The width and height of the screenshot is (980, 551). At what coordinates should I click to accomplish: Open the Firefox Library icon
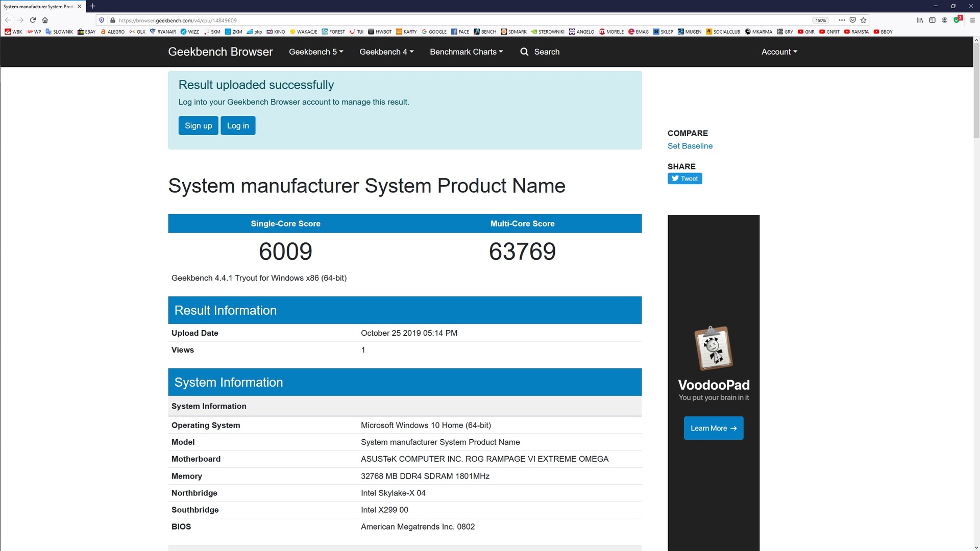tap(920, 20)
